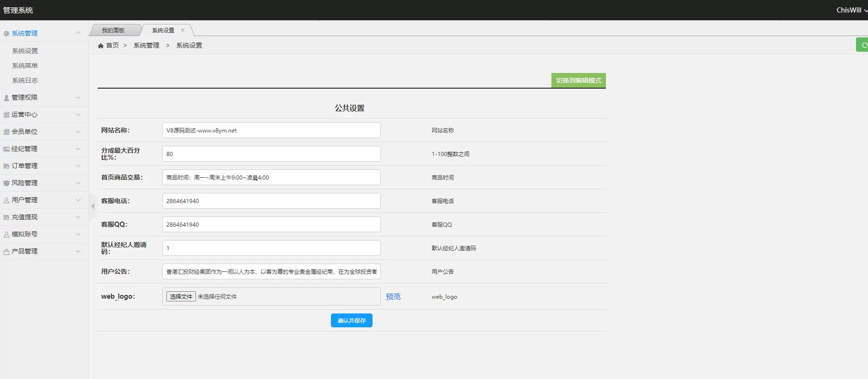868x379 pixels.
Task: Click the 产品管理 lock icon
Action: click(6, 252)
